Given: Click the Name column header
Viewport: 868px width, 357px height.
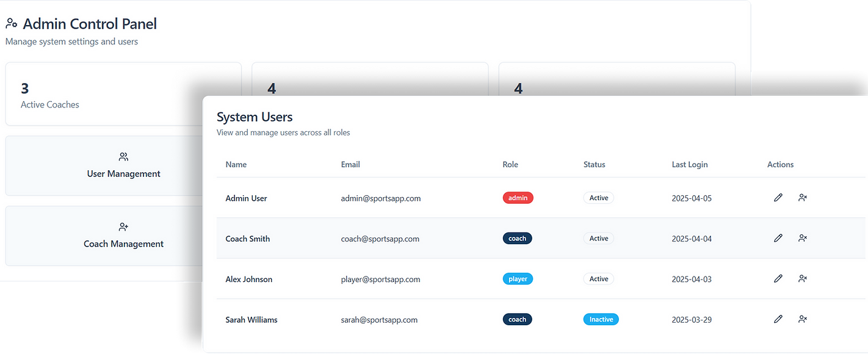Looking at the screenshot, I should pyautogui.click(x=236, y=164).
